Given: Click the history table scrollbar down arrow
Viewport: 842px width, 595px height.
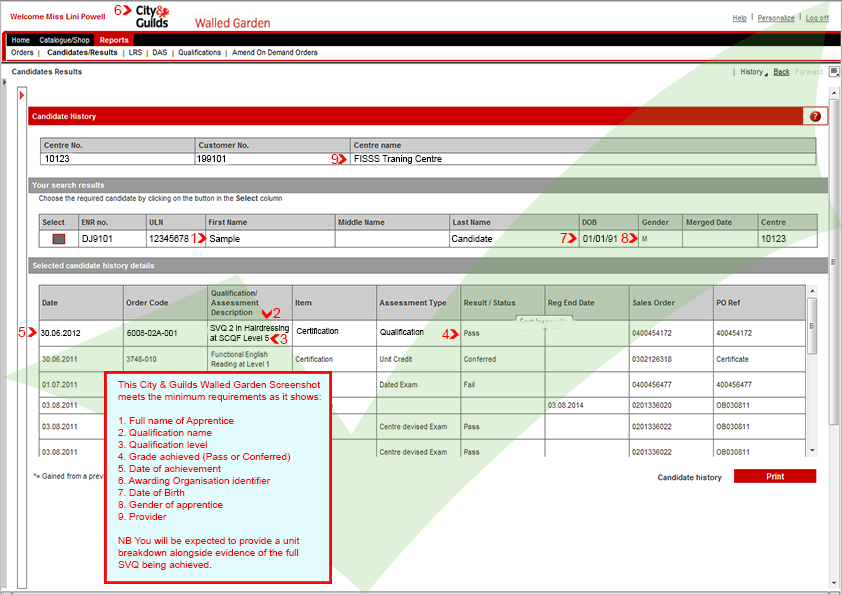Looking at the screenshot, I should pos(812,451).
